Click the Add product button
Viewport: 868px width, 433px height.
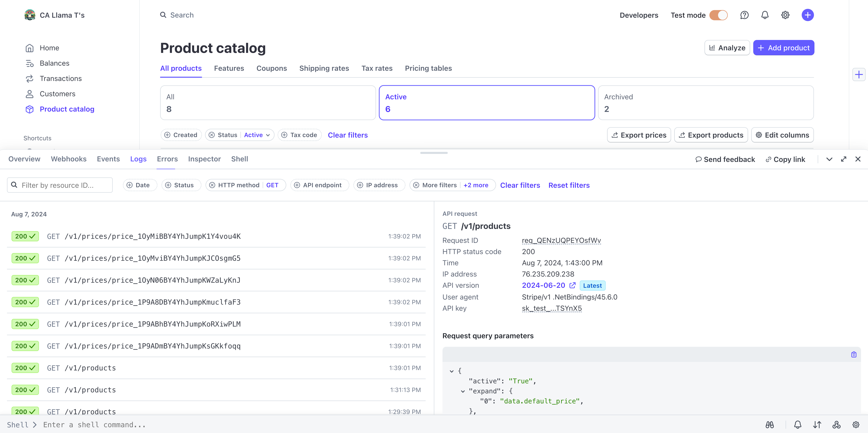point(783,48)
